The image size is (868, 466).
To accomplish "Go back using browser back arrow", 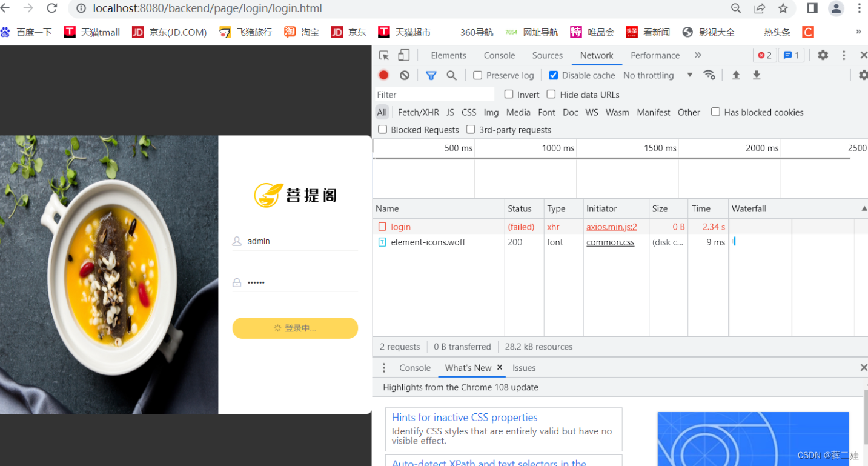I will point(5,8).
